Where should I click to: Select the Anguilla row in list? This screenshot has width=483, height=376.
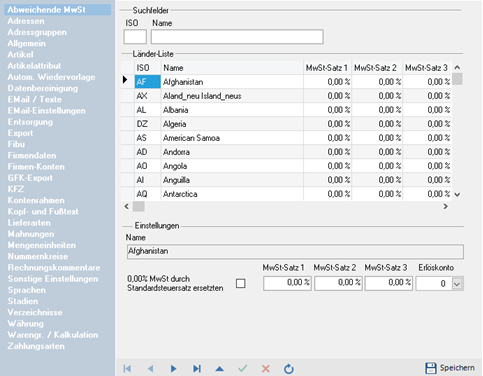tap(286, 180)
